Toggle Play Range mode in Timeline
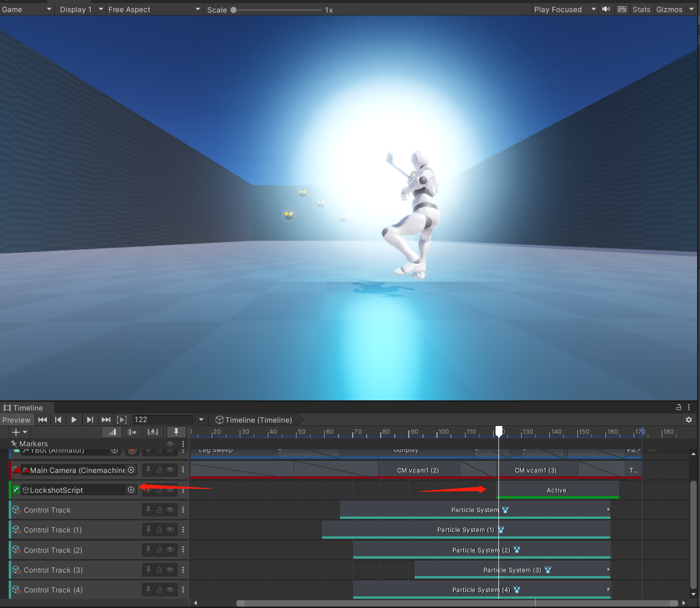 tap(122, 420)
